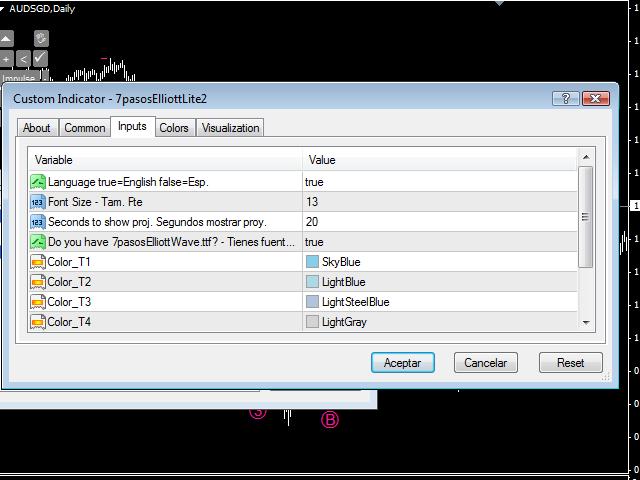
Task: Click the hand icon button on chart
Action: (41, 39)
